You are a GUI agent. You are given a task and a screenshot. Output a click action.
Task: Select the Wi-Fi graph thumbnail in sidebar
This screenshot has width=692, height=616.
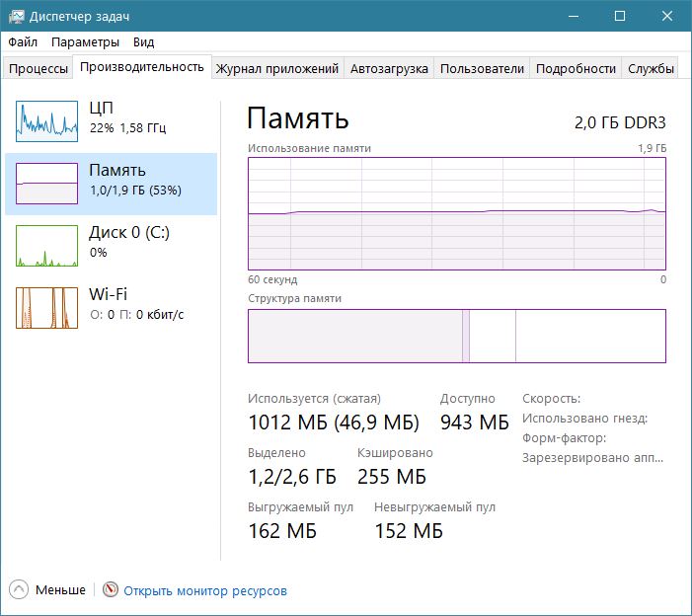[x=46, y=307]
